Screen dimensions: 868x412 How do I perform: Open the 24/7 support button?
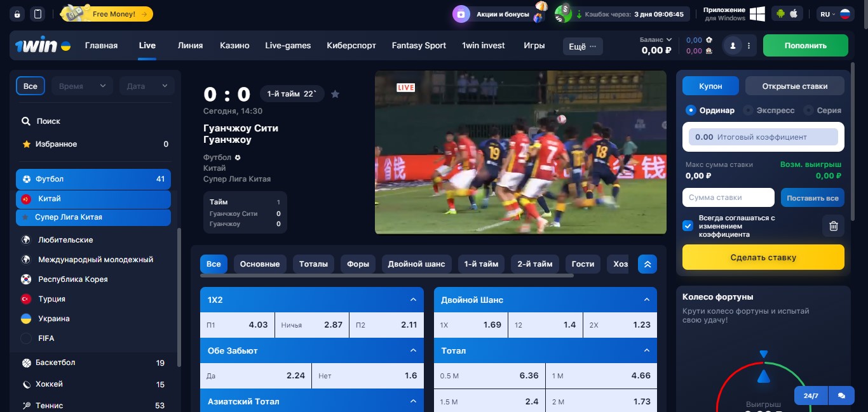[811, 395]
